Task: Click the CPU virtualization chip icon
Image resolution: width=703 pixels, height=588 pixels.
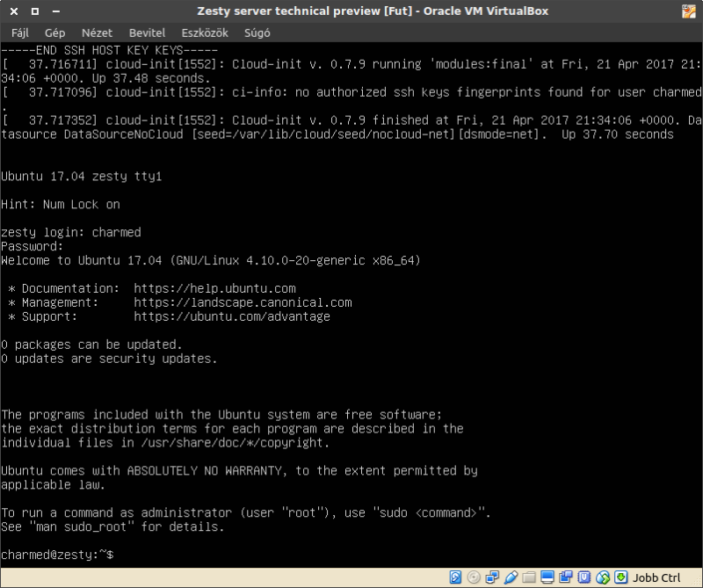Action: click(584, 577)
